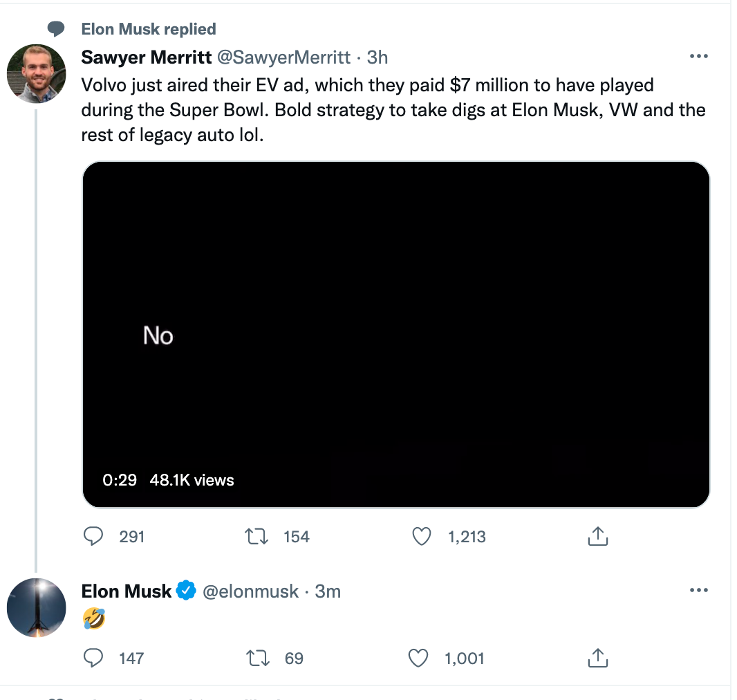737x700 pixels.
Task: Open the 3m timestamp on Elon's reply
Action: 328,591
